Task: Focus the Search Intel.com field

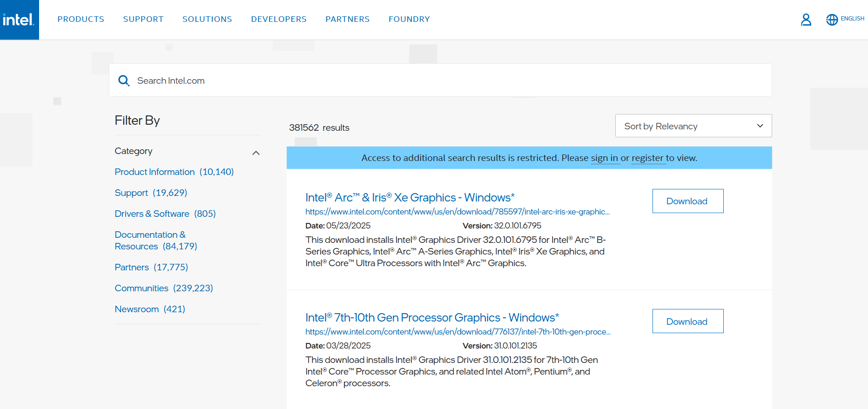Action: tap(440, 80)
